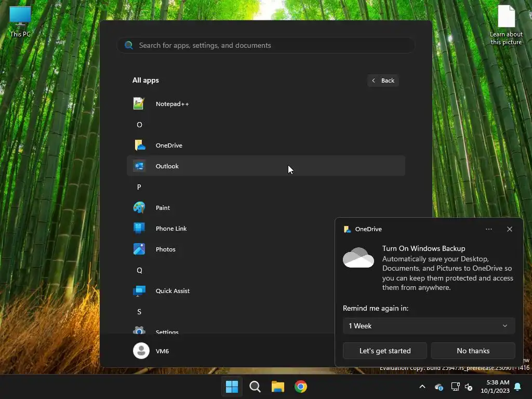532x399 pixels.
Task: Open This PC desktop icon
Action: click(20, 21)
